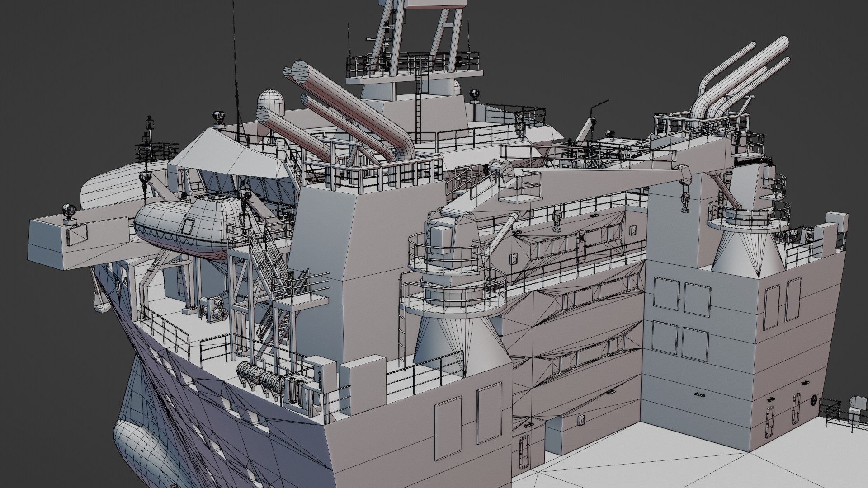Click the tall window on the lower front wall

pos(448,427)
